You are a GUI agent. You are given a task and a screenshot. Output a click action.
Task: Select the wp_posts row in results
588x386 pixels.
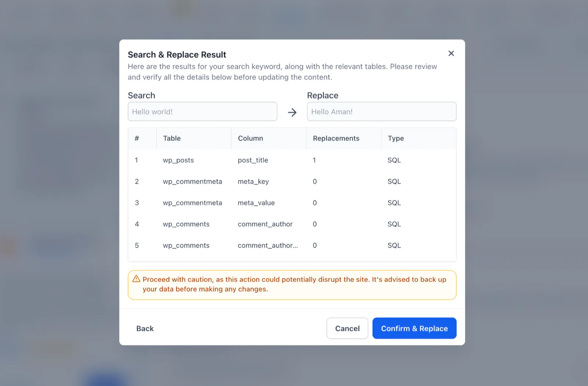tap(292, 160)
